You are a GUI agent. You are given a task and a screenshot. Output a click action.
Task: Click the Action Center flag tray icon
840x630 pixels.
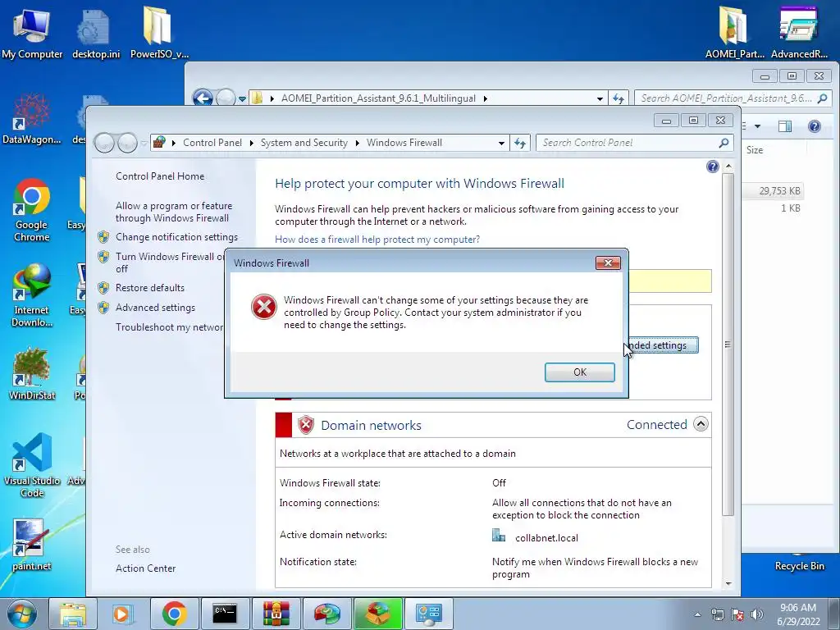(737, 614)
